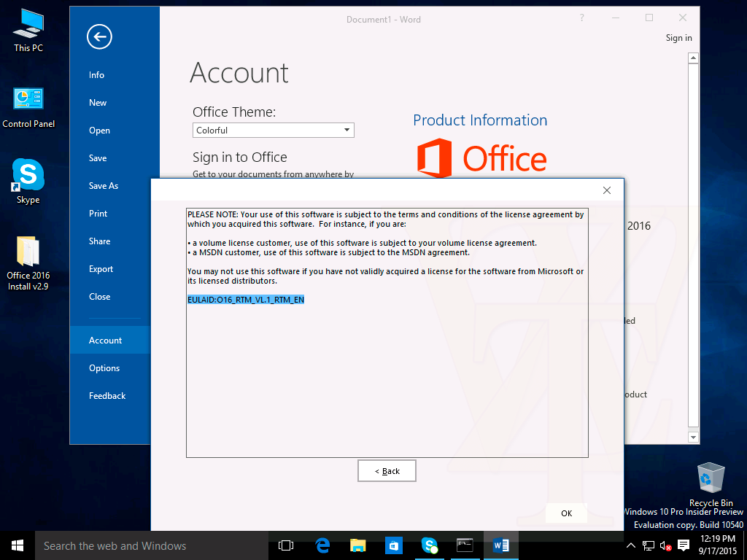Go to Info in the backstage menu
The image size is (747, 560).
96,75
